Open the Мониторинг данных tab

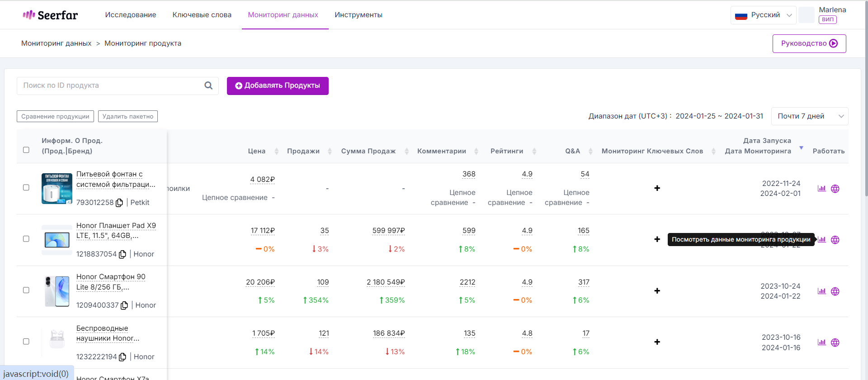coord(283,15)
